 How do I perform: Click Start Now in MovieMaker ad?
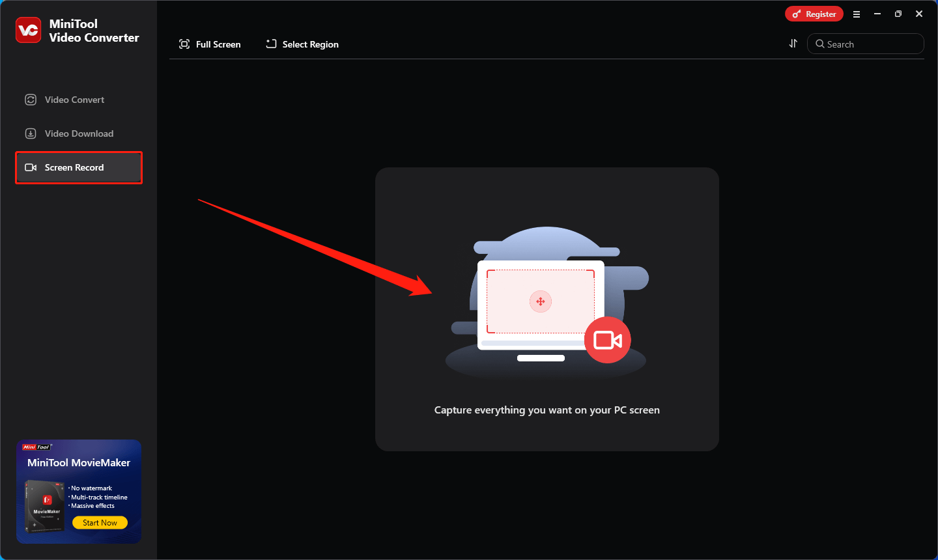point(100,522)
